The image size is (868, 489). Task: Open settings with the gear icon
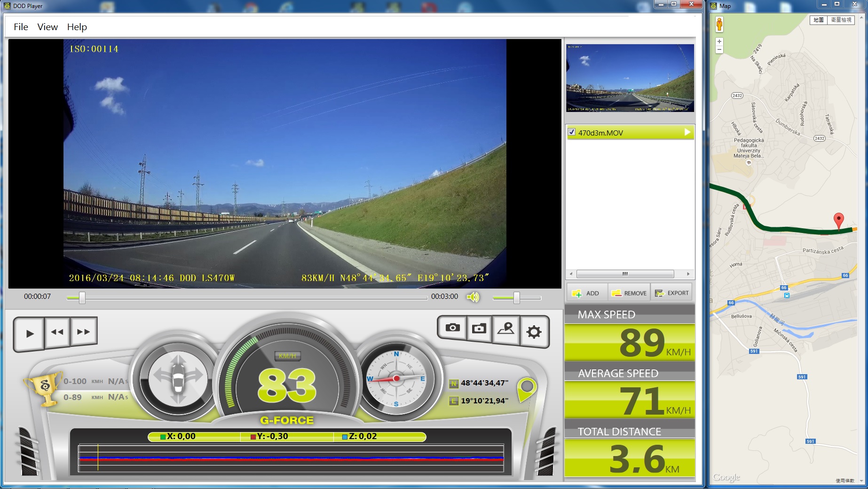coord(534,332)
